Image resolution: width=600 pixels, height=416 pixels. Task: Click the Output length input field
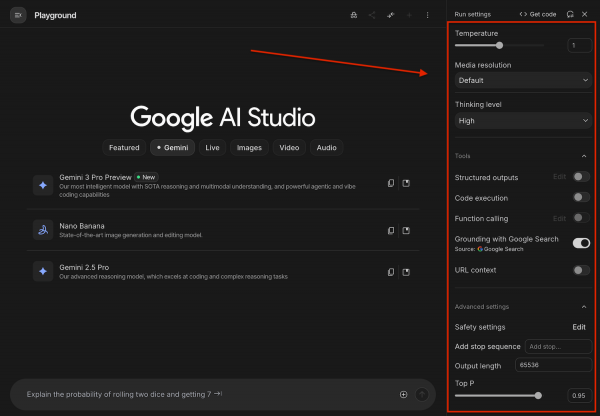click(554, 365)
